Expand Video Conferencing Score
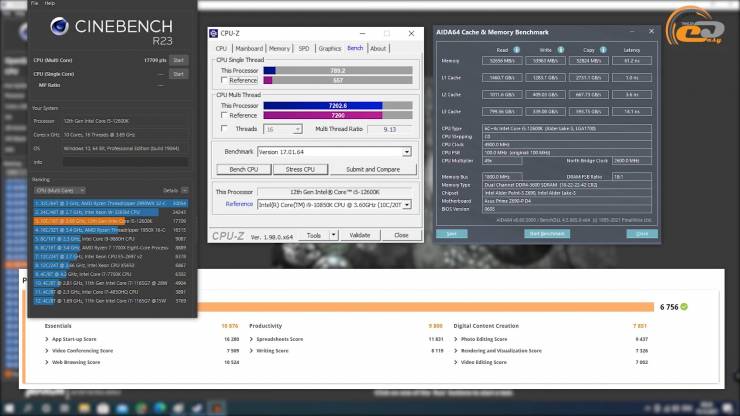Viewport: 740px width, 416px height. tap(47, 351)
